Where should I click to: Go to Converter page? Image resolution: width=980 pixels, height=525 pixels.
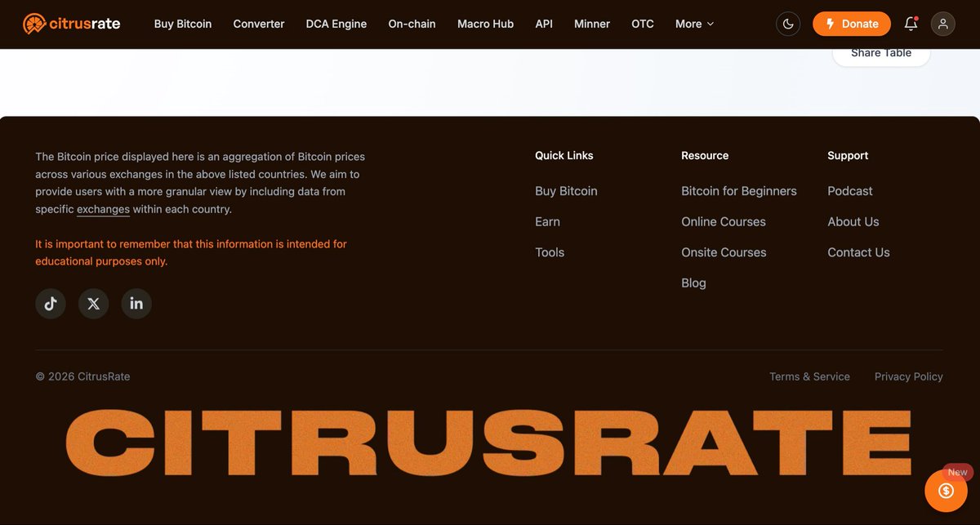click(259, 24)
